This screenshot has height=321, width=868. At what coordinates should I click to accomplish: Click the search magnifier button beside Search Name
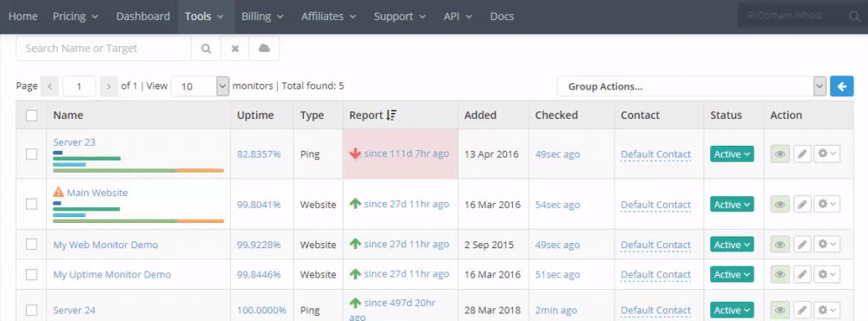click(206, 49)
